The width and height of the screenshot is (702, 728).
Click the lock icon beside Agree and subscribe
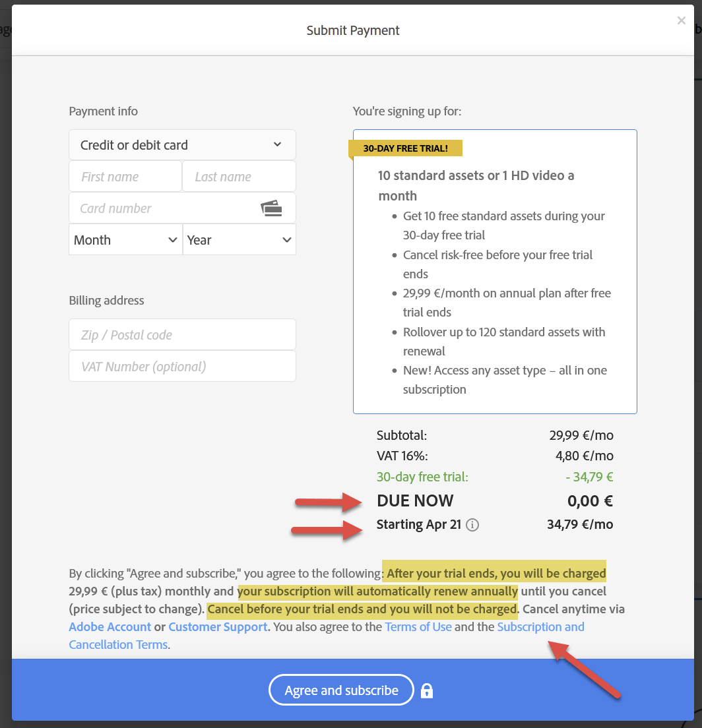coord(426,690)
